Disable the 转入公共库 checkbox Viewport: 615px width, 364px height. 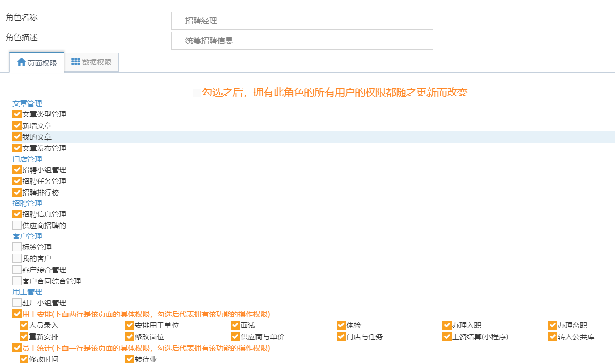coord(552,336)
